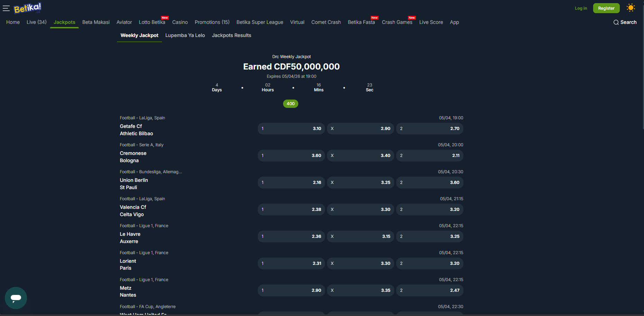
Task: Go to Casino
Action: [180, 22]
